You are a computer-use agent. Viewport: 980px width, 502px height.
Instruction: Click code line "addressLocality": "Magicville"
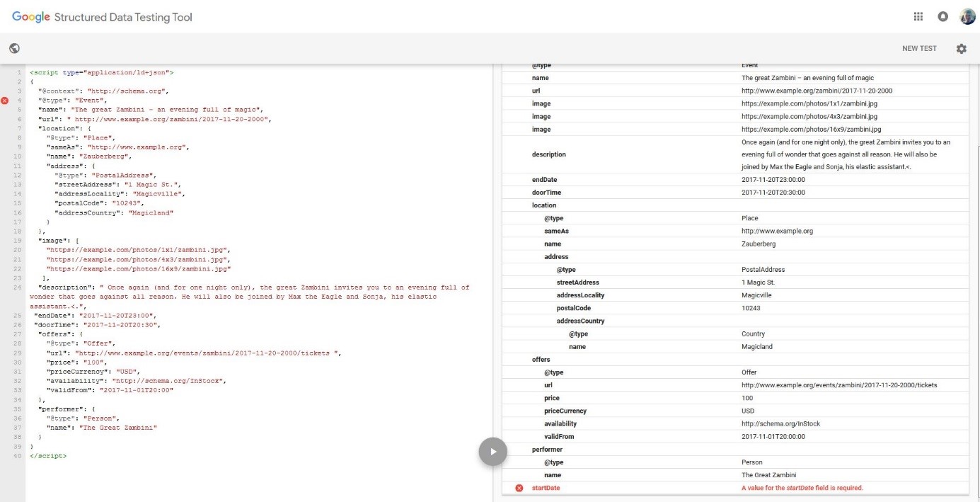121,193
